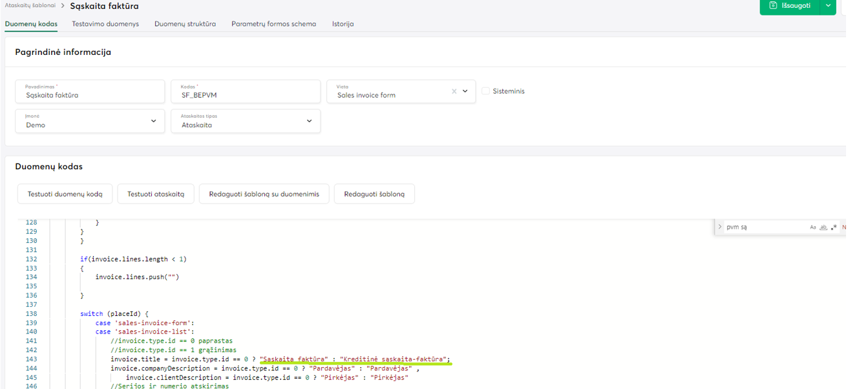The height and width of the screenshot is (389, 868).
Task: Switch to the Testavimo duomenys tab
Action: click(x=106, y=24)
